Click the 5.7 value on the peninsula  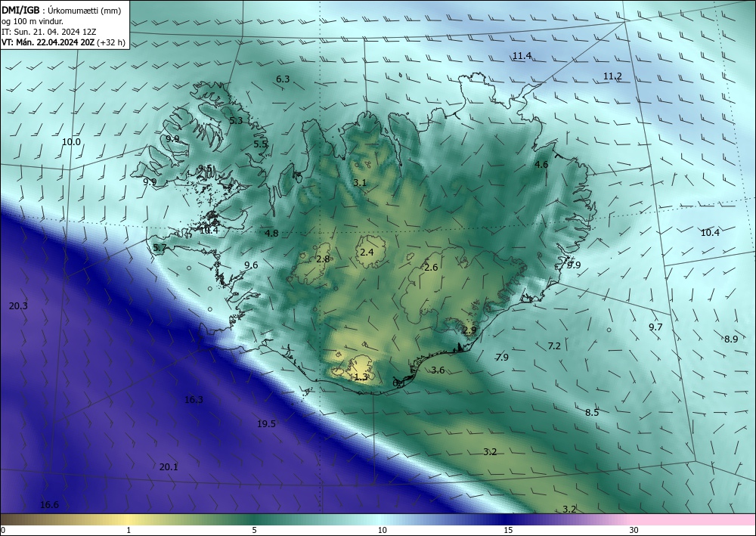click(160, 248)
